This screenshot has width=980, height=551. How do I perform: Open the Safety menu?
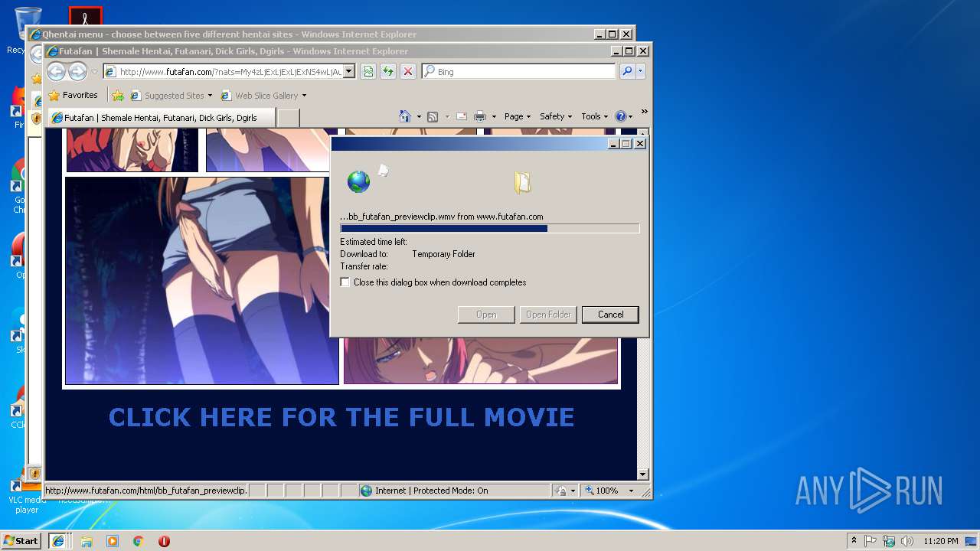556,116
